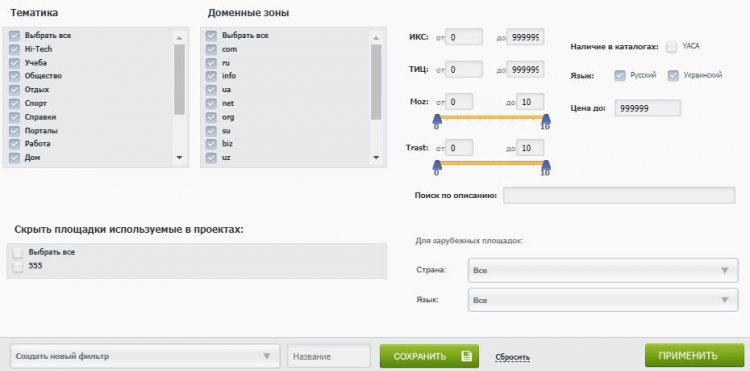The height and width of the screenshot is (371, 750).
Task: Click the Цена до input field
Action: click(648, 108)
